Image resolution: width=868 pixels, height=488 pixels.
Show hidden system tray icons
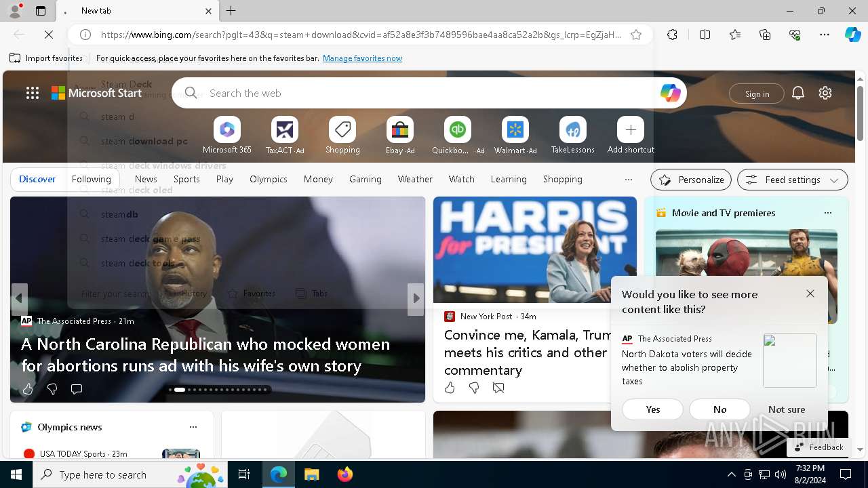[731, 474]
